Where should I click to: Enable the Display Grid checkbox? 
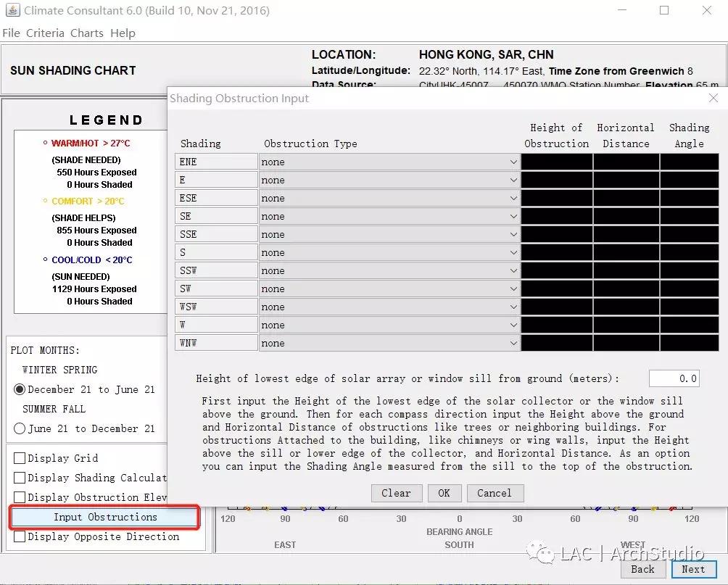(x=20, y=458)
